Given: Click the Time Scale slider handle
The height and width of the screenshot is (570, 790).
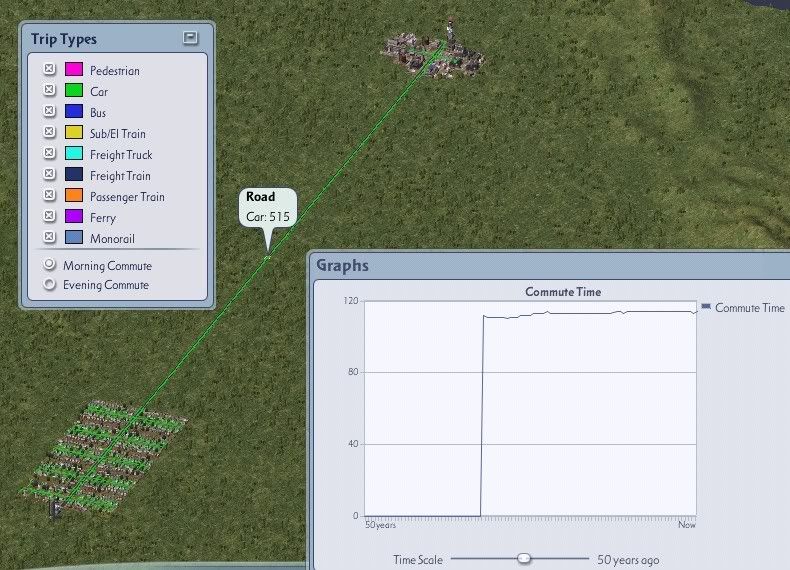Looking at the screenshot, I should tap(524, 558).
